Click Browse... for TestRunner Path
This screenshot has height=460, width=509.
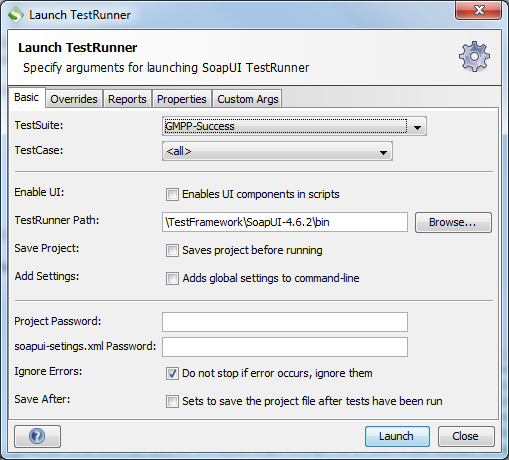click(453, 222)
